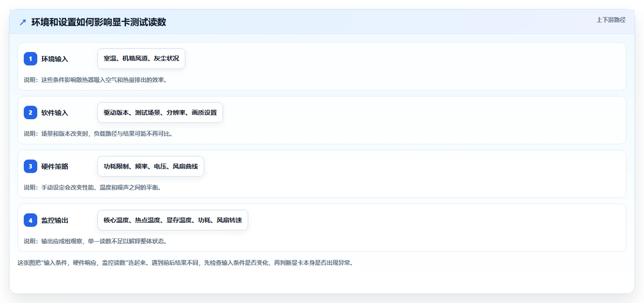Select the 软件输入 label

coord(55,113)
